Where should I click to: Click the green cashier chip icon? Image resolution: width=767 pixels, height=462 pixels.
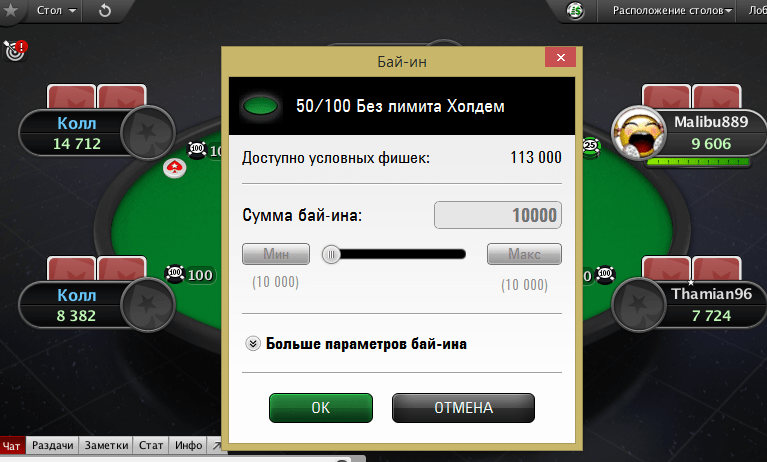point(575,10)
